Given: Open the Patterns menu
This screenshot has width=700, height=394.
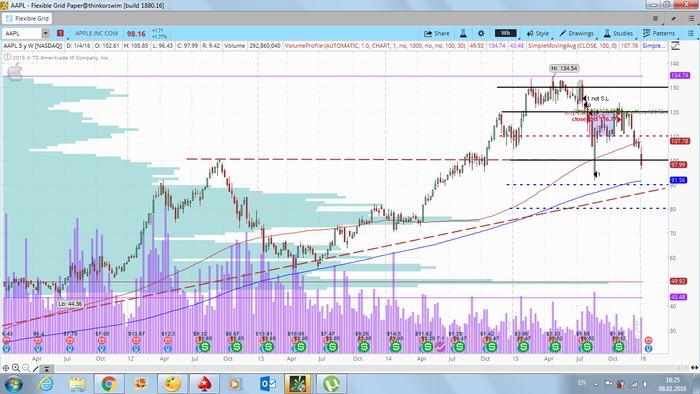Looking at the screenshot, I should [x=659, y=33].
